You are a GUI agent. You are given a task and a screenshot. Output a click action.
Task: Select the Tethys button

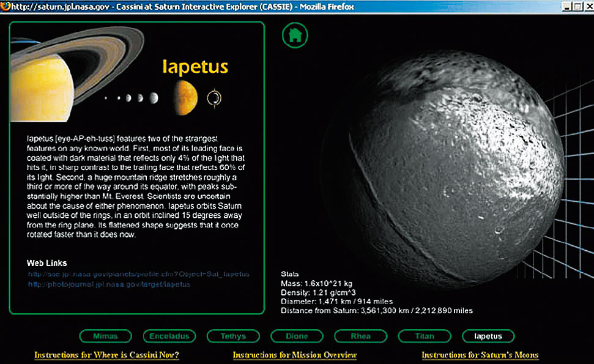(x=233, y=336)
